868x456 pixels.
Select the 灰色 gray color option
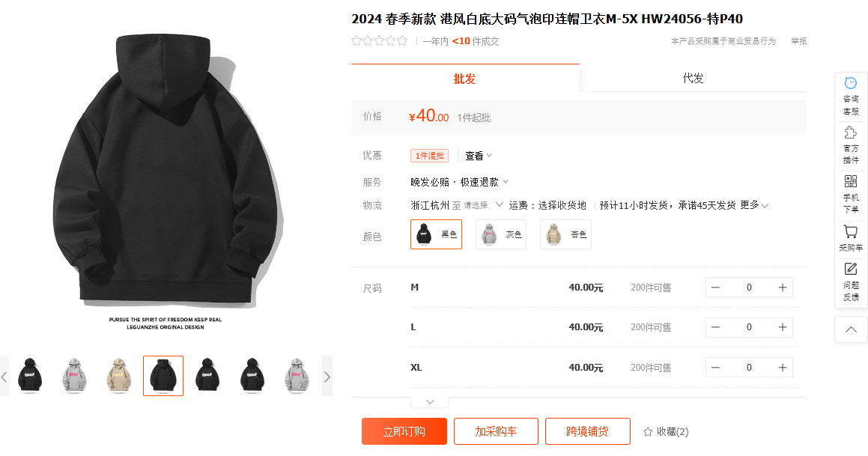pyautogui.click(x=501, y=234)
